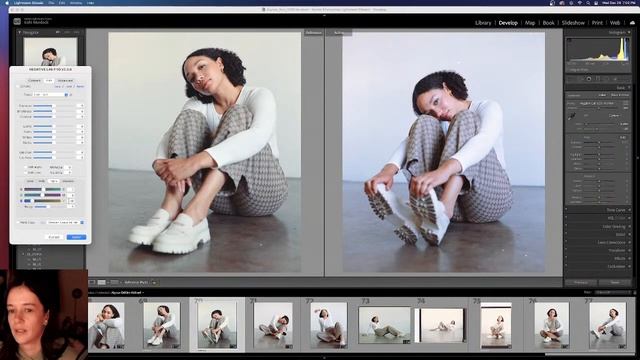
Task: Open the Map module
Action: pos(530,23)
